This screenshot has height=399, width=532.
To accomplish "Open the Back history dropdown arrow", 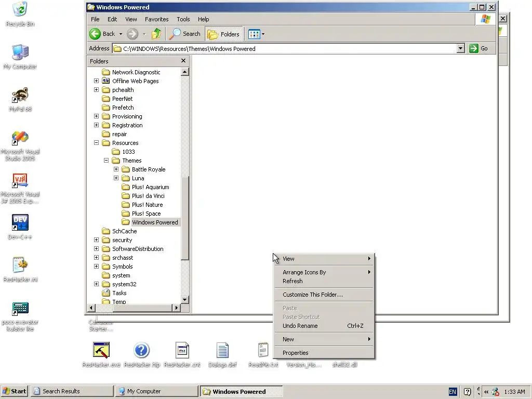I will point(121,34).
